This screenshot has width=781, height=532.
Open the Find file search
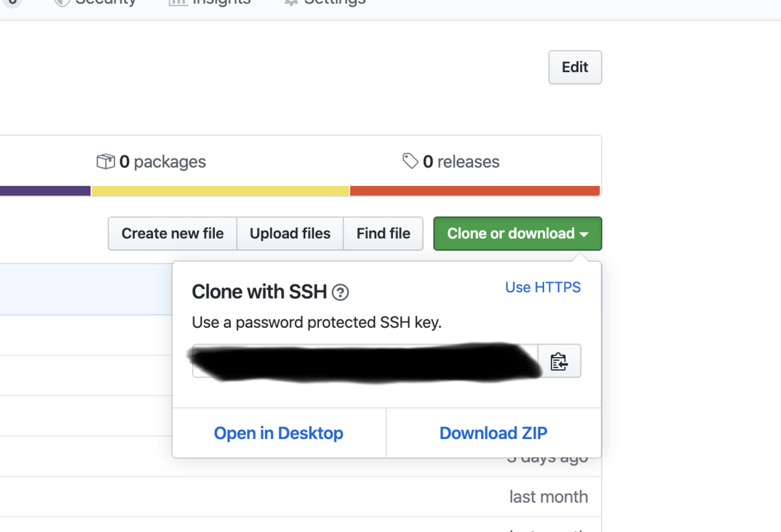383,233
